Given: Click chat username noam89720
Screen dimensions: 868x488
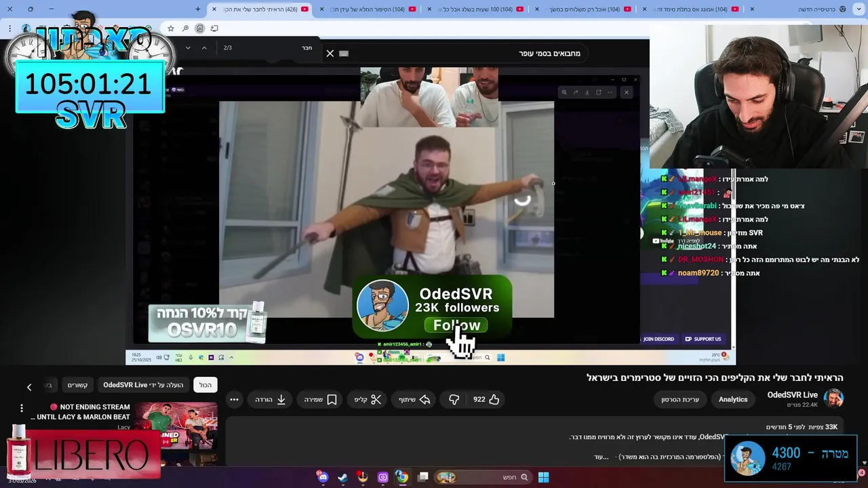Looking at the screenshot, I should point(698,273).
